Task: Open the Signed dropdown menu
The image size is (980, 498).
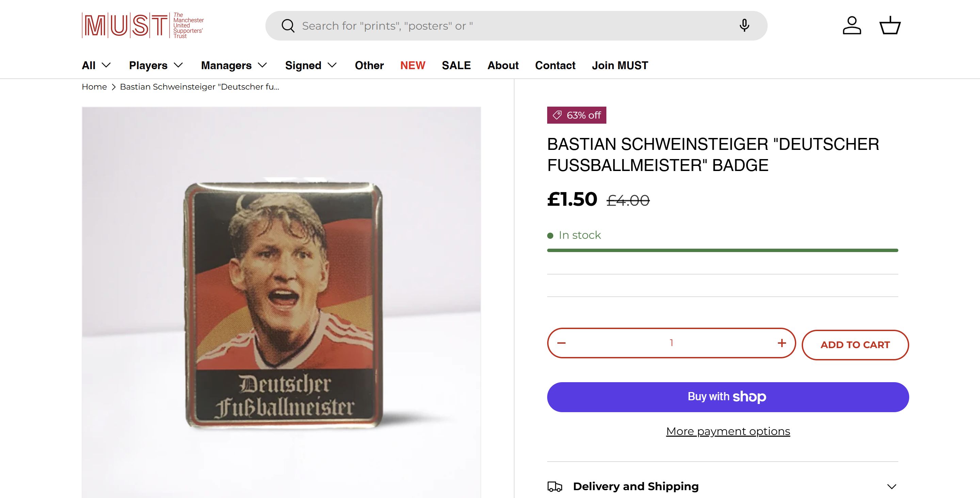Action: tap(311, 65)
